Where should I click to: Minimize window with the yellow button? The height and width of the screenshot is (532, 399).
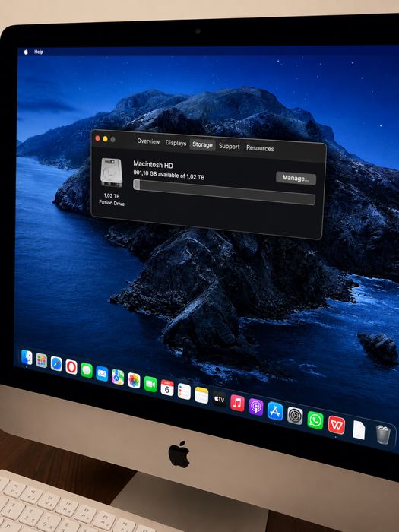[105, 139]
